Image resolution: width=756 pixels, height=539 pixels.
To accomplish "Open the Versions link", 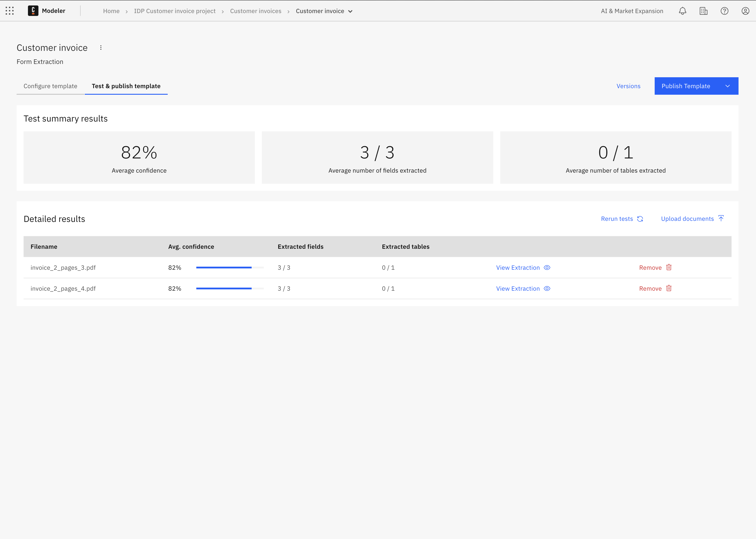I will (x=628, y=86).
